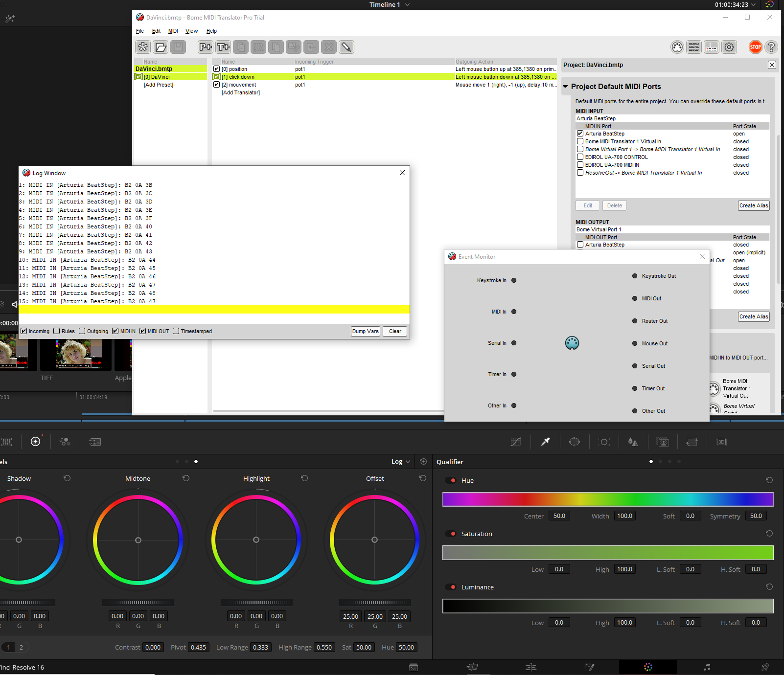The image size is (784, 675).
Task: Select the DaVinci preset in list
Action: coord(171,77)
